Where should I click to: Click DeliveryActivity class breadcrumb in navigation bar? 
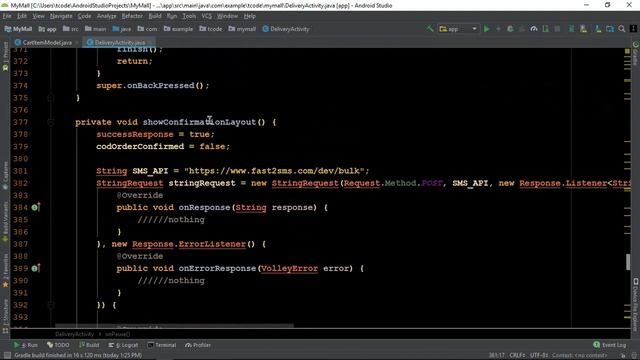[x=286, y=29]
